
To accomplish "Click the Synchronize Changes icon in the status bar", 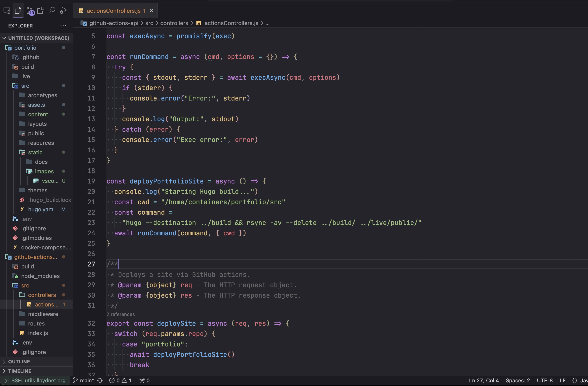I will click(x=100, y=380).
